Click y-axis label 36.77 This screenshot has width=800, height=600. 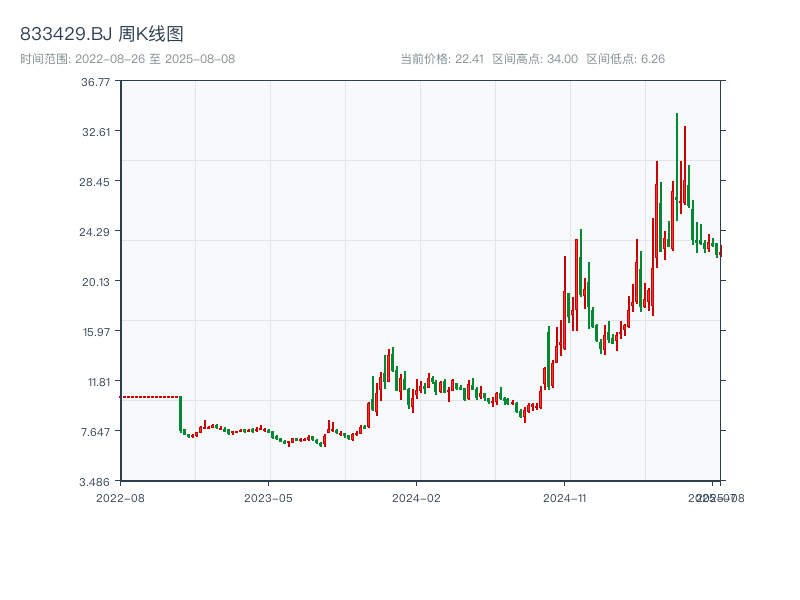tap(95, 82)
